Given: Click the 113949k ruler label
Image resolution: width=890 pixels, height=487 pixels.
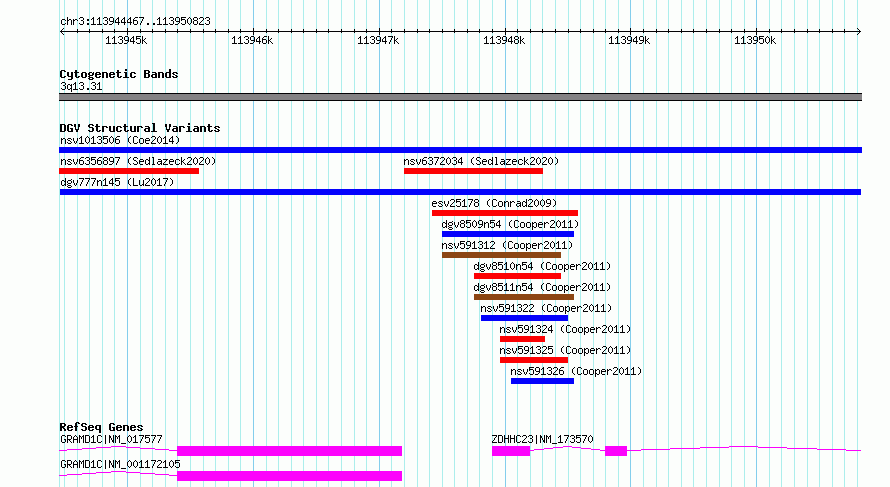Looking at the screenshot, I should (x=629, y=40).
